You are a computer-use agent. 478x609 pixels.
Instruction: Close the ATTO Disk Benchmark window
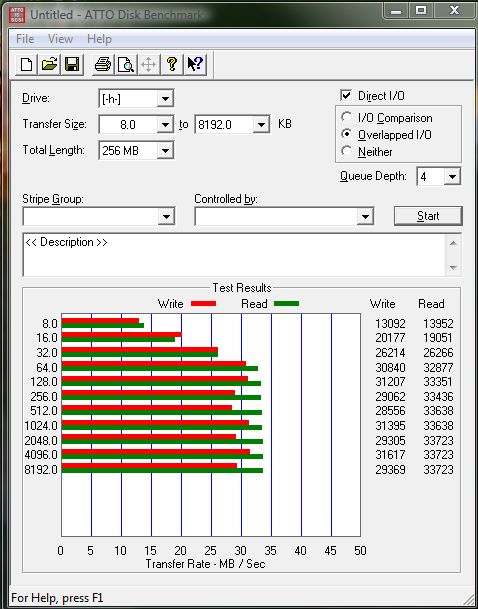(x=454, y=11)
